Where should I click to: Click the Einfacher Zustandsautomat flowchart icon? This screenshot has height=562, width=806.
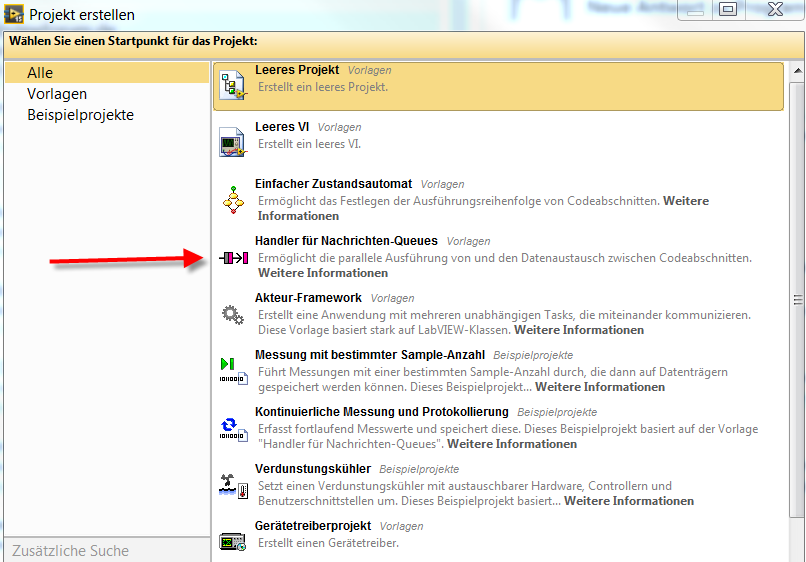point(233,200)
